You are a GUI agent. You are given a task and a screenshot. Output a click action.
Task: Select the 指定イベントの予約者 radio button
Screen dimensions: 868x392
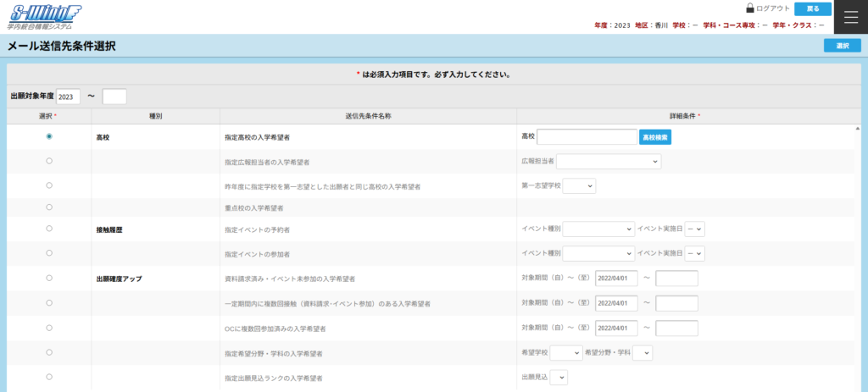coord(49,229)
